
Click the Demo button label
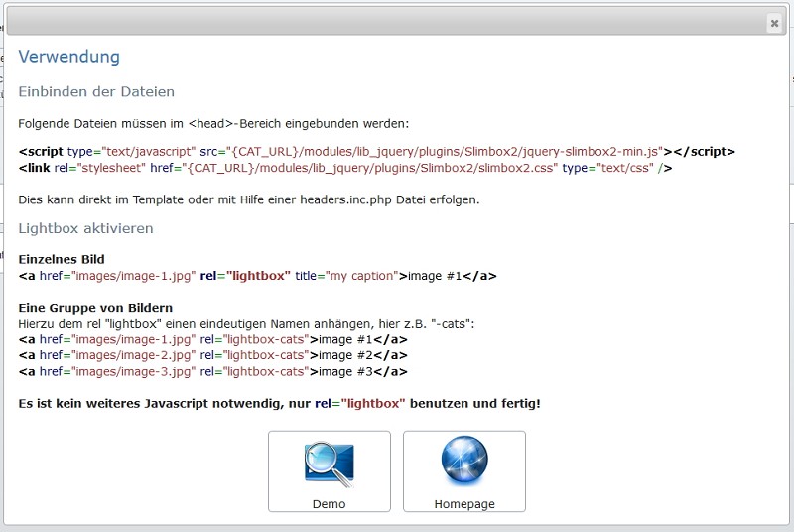(330, 504)
